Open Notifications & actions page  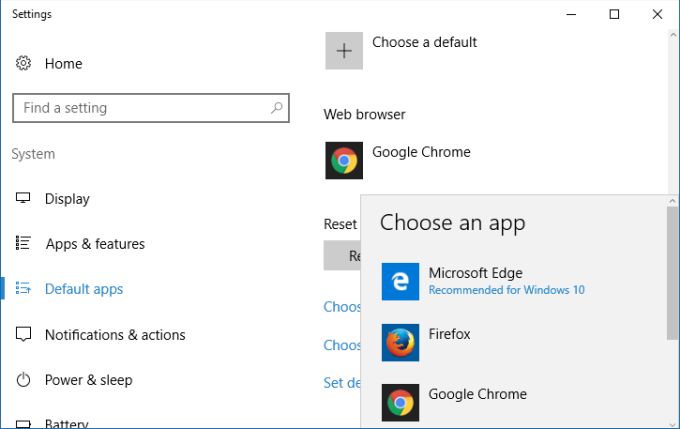[115, 335]
